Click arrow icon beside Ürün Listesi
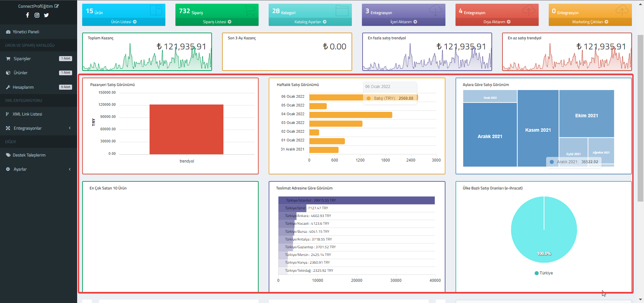 (135, 22)
